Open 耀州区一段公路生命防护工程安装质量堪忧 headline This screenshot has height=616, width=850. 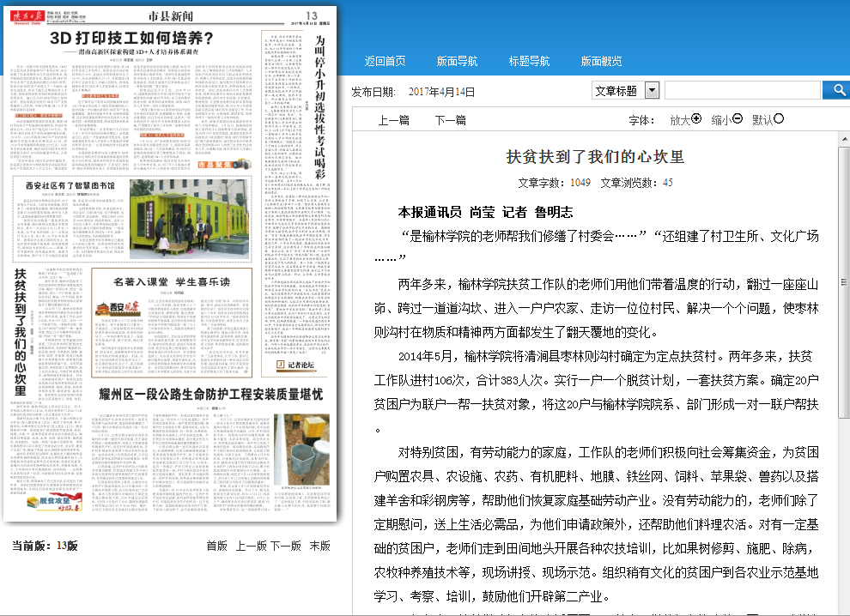point(210,394)
